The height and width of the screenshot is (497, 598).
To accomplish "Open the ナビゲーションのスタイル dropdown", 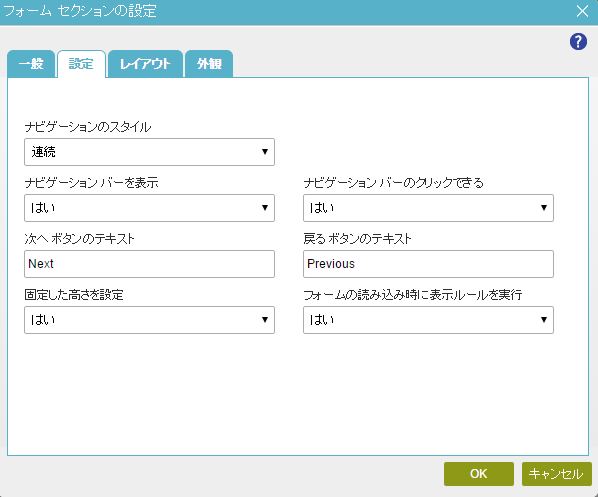I will (x=150, y=152).
